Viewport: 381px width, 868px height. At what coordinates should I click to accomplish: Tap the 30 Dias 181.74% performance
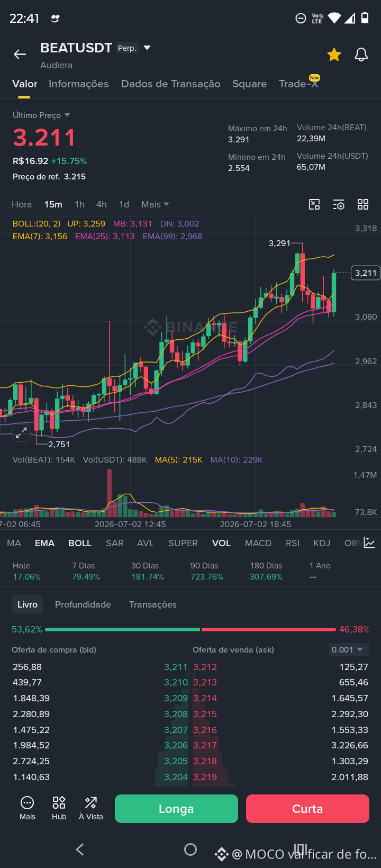tap(148, 571)
